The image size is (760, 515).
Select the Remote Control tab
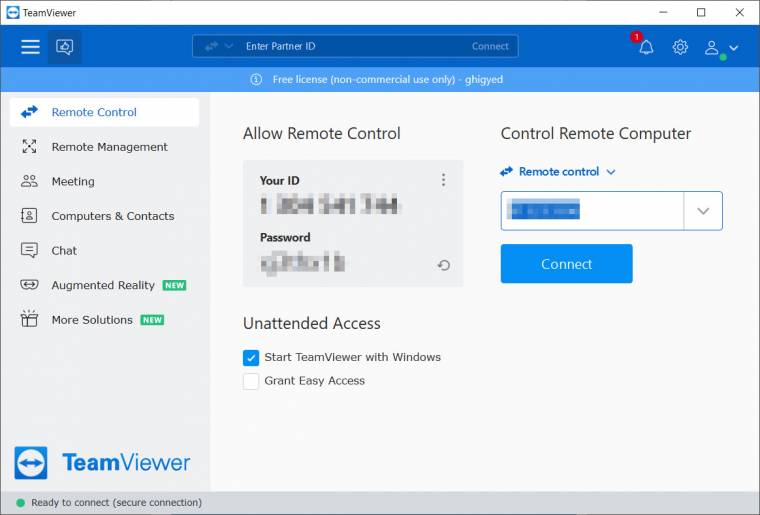point(104,112)
